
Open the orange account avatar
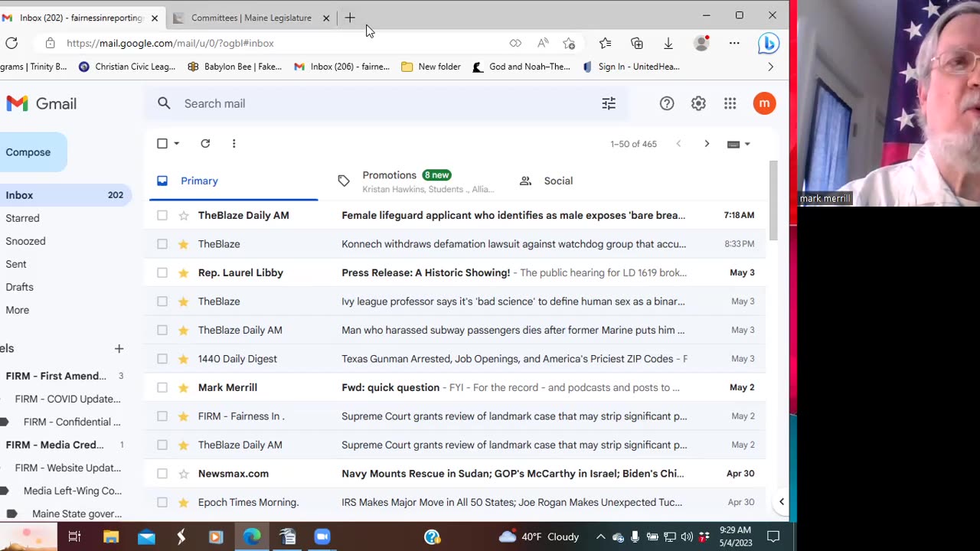[764, 103]
